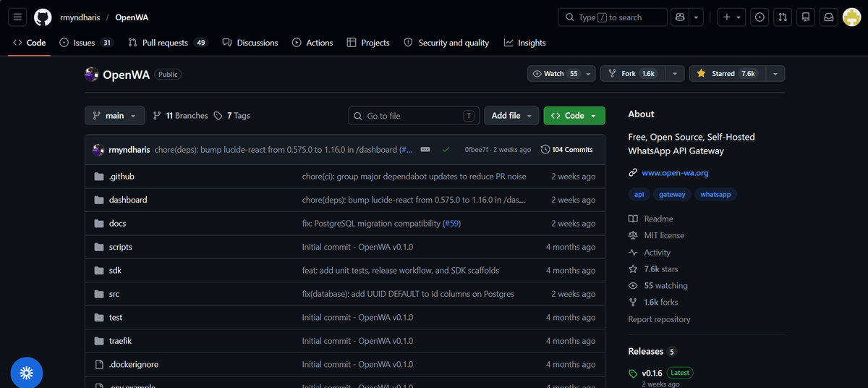Open the notifications inbox icon
The width and height of the screenshot is (868, 388).
click(x=829, y=17)
